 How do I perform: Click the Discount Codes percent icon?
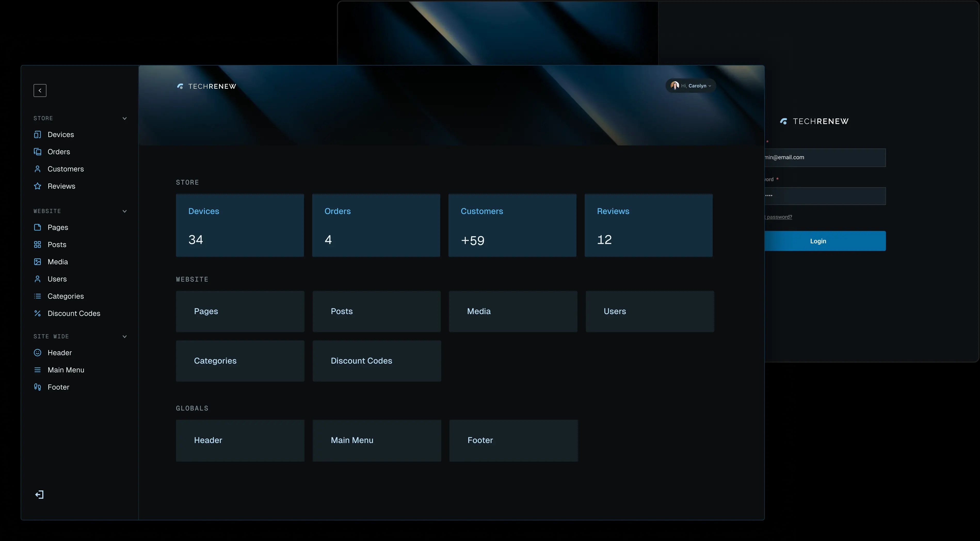38,313
